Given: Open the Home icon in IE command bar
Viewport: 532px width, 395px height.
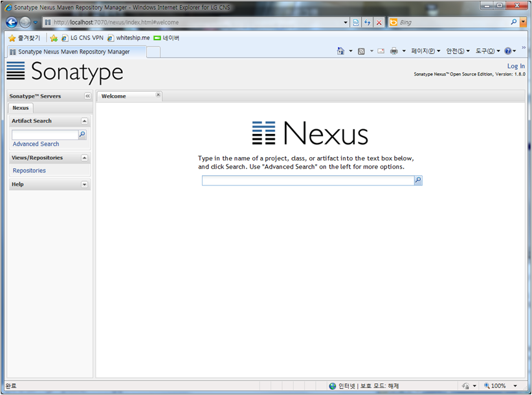Looking at the screenshot, I should point(340,51).
